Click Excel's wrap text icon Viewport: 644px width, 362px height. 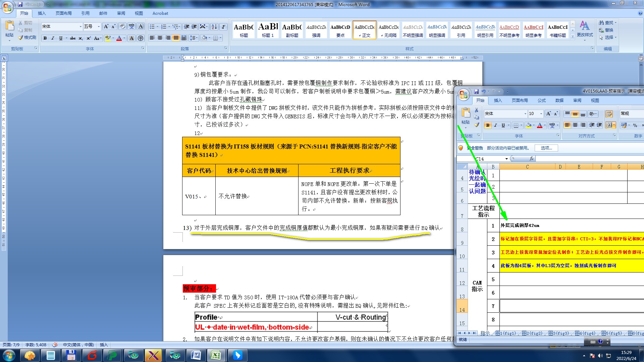(x=609, y=114)
